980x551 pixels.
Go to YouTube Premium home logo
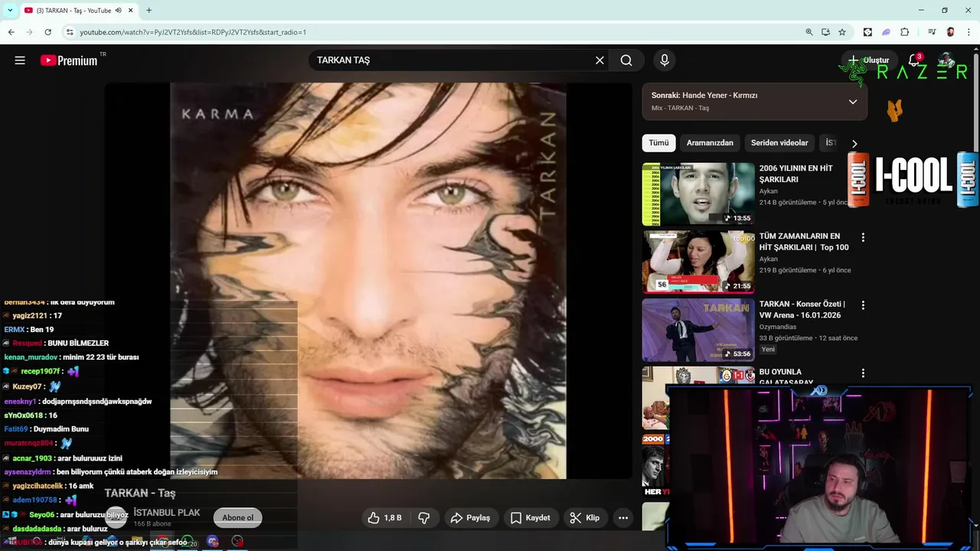point(69,60)
